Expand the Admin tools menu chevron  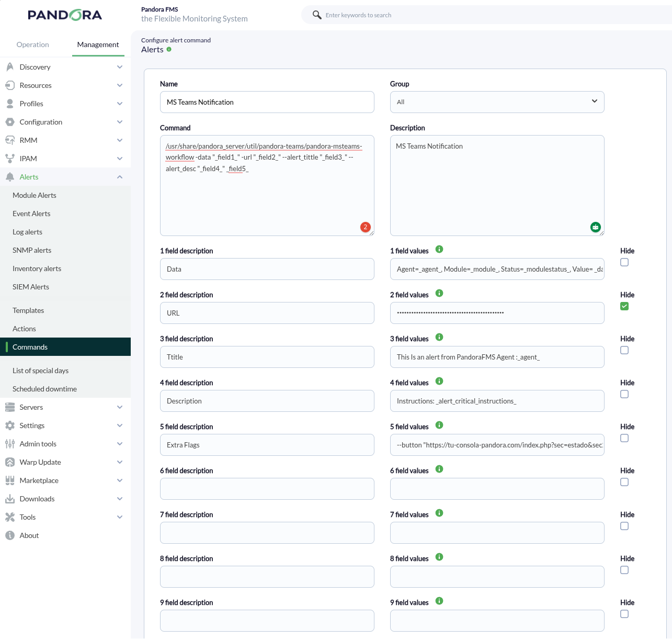120,444
